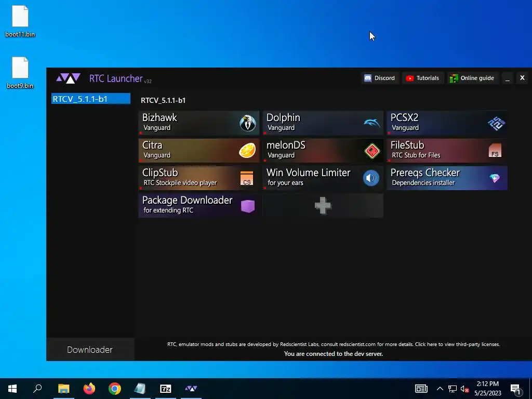This screenshot has height=399, width=532.
Task: Select the boot11.bin desktop file
Action: pos(20,21)
